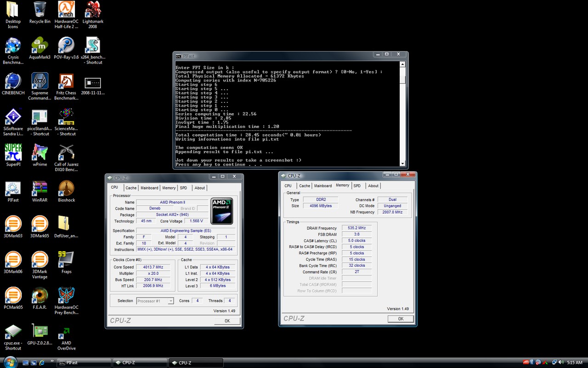Launch Crysis Benchmark shortcut
Screen dimensions: 588x368
pyautogui.click(x=13, y=51)
